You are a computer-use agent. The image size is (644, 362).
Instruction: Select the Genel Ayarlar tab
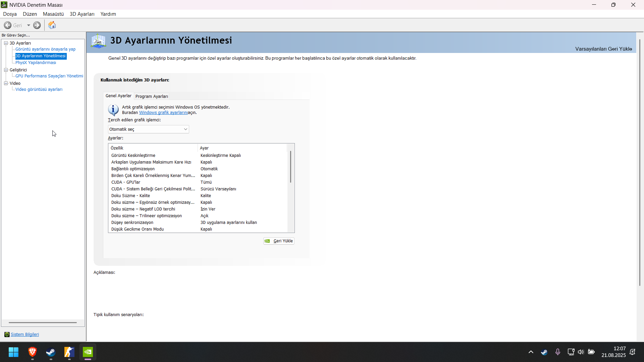tap(118, 96)
